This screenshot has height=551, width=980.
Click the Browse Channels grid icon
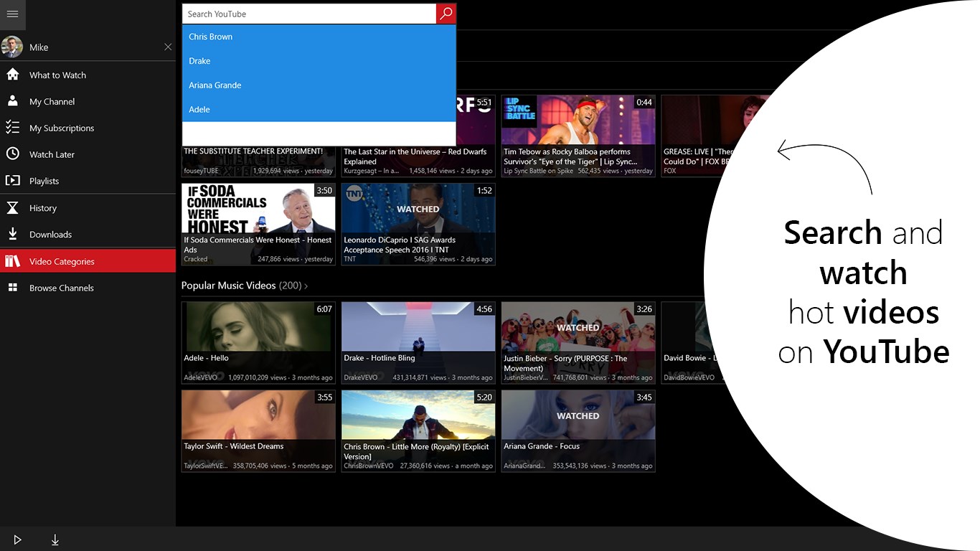[x=12, y=288]
